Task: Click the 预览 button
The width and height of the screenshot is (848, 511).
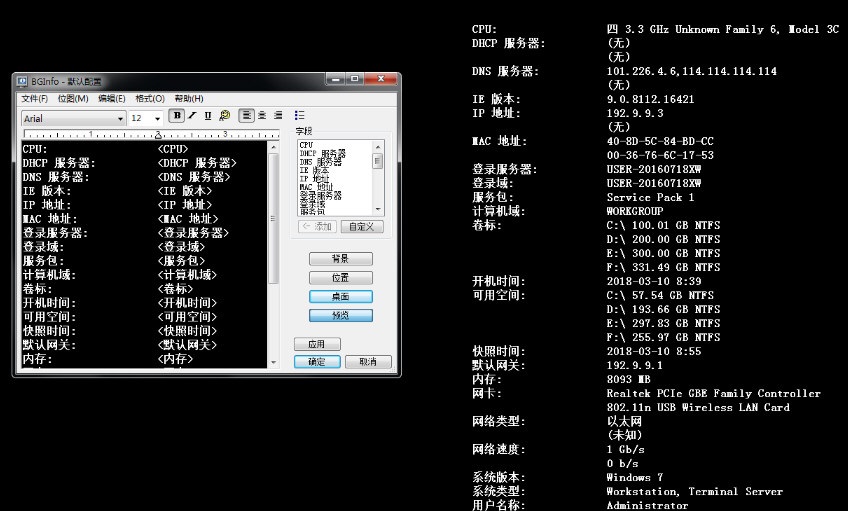Action: point(341,315)
